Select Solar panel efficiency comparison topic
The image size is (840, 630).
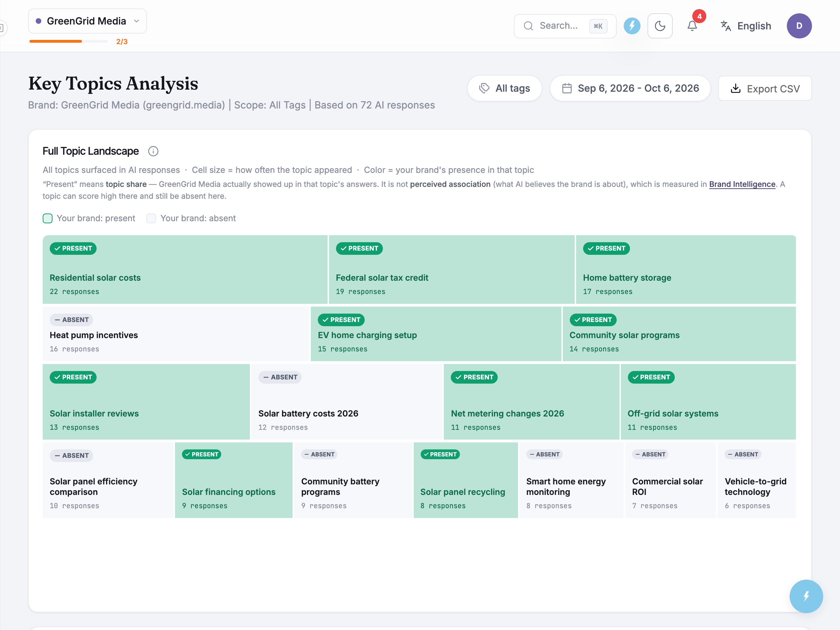click(x=108, y=480)
